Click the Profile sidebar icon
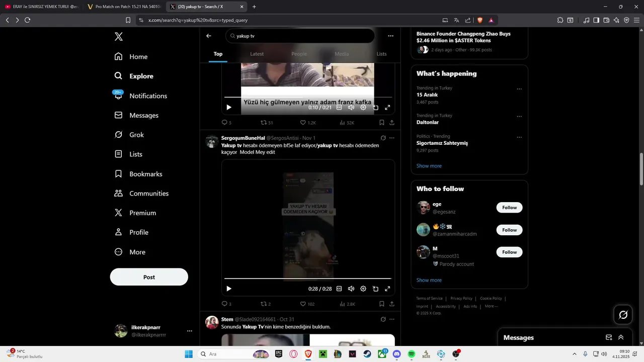The image size is (644, 362). coord(119,232)
